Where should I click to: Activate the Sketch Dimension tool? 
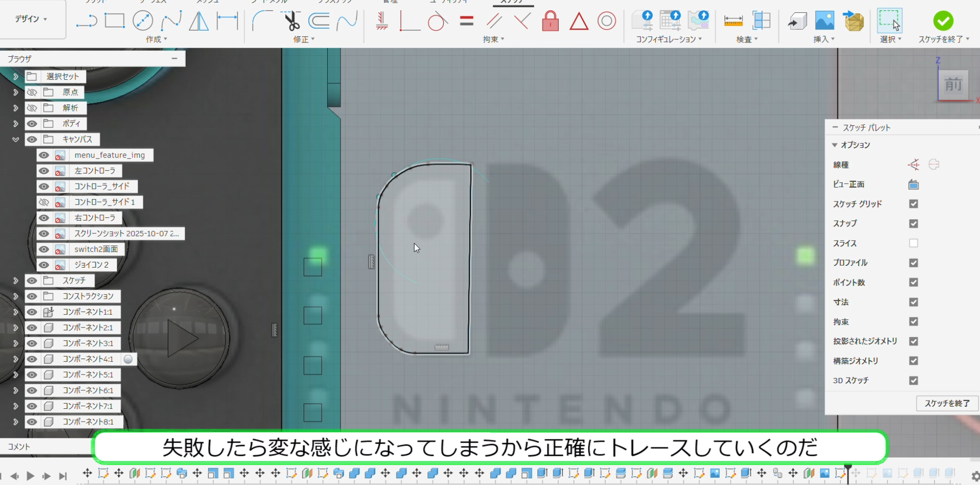point(227,21)
